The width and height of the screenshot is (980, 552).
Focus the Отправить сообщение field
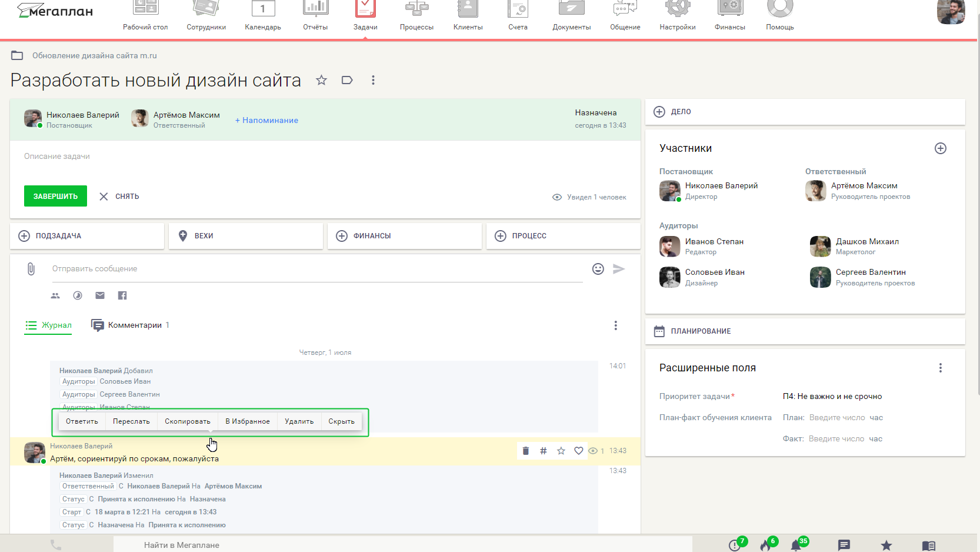pos(317,269)
